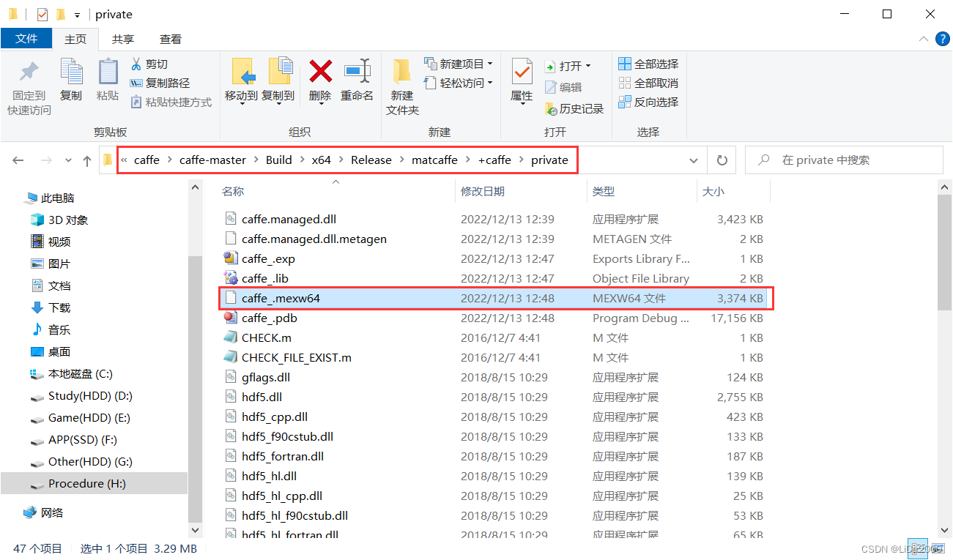Viewport: 953px width, 560px height.
Task: Choose Paste shortcut (粘贴快捷方式)
Action: pyautogui.click(x=171, y=102)
